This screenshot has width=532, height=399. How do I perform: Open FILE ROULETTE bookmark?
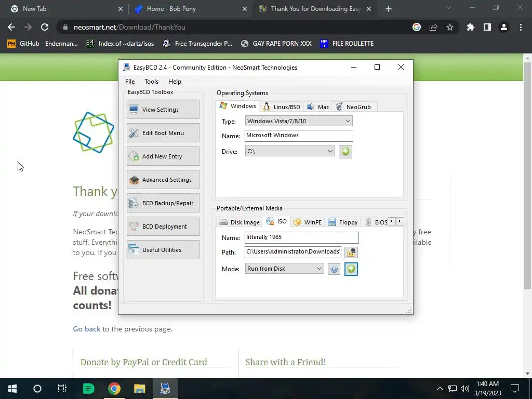(347, 44)
